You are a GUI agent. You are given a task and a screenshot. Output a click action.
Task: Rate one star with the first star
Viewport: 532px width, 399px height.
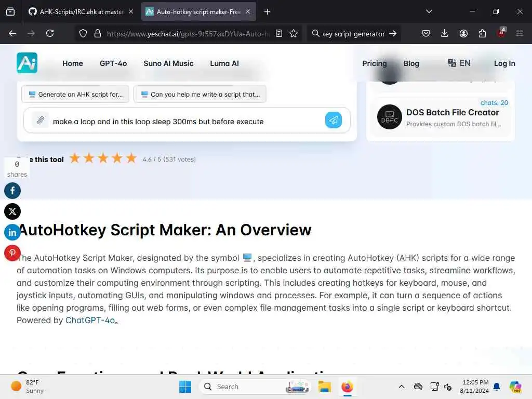pos(75,158)
